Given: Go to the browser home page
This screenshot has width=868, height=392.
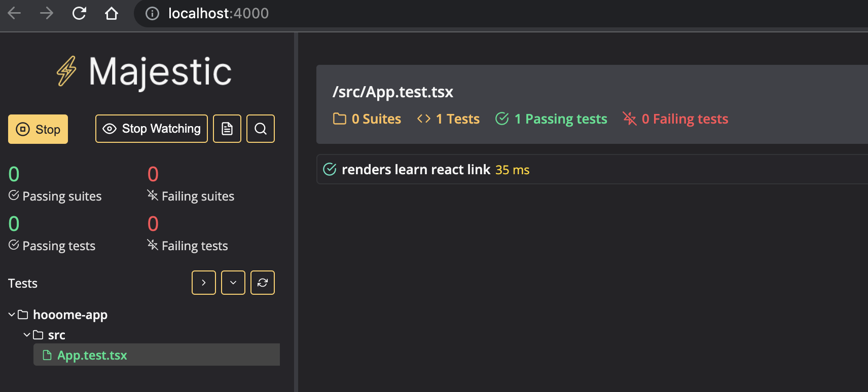Looking at the screenshot, I should 112,13.
